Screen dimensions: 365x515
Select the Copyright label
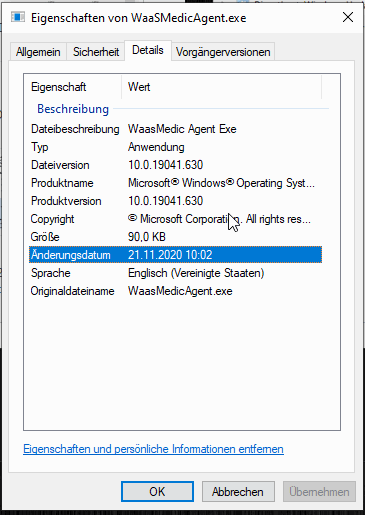pos(52,219)
